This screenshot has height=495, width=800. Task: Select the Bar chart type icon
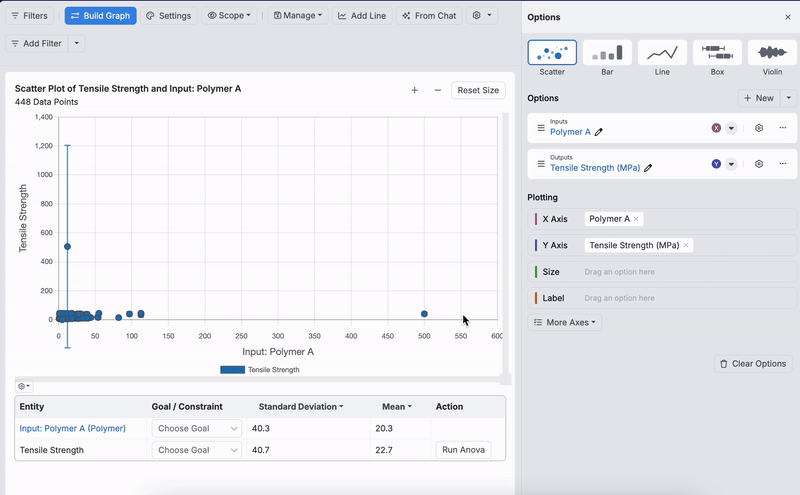click(608, 53)
